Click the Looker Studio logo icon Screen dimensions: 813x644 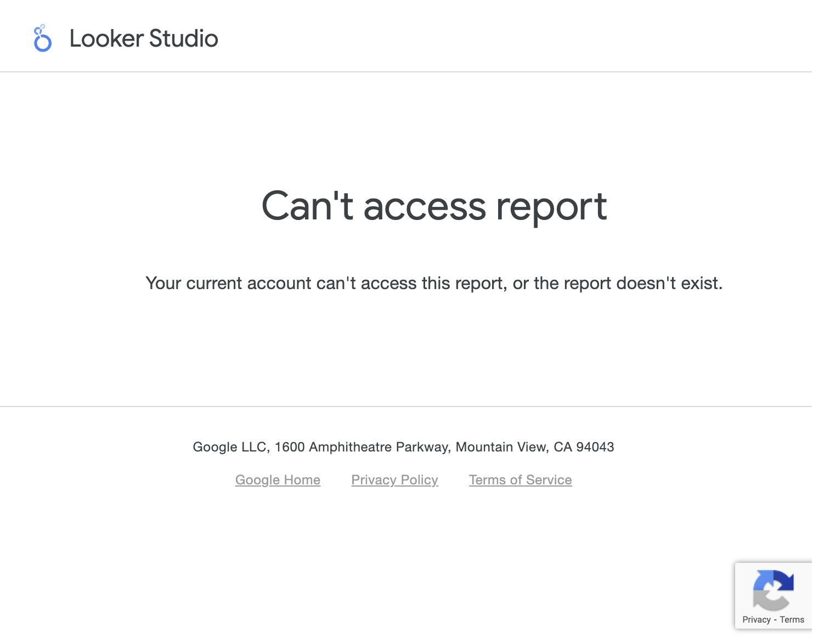click(42, 38)
